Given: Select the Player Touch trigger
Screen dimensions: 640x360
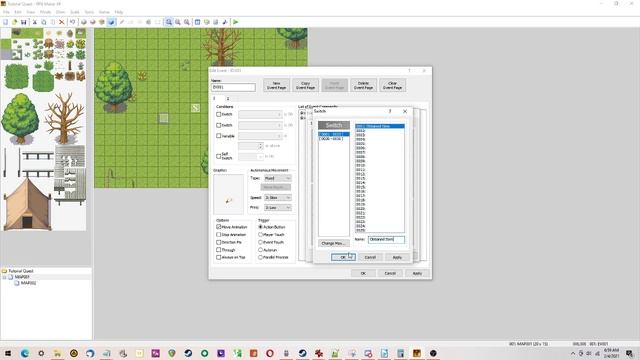Looking at the screenshot, I should pos(260,235).
